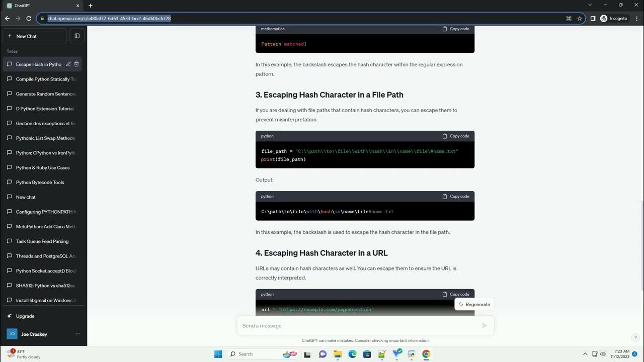
Task: Toggle the browser side panel icon
Action: [593, 19]
